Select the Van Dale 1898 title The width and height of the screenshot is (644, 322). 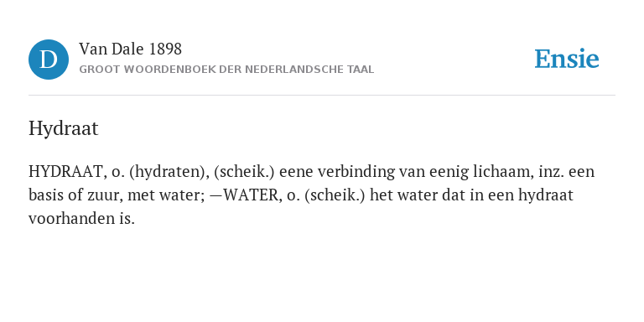pos(130,49)
